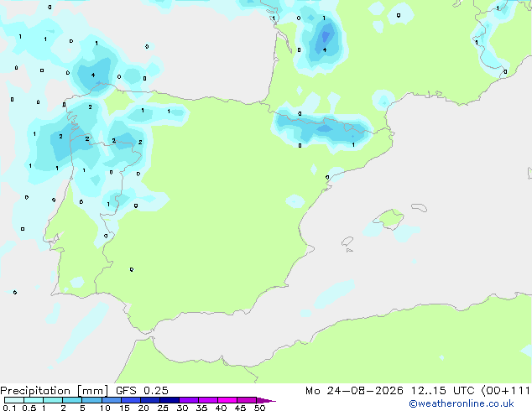This screenshot has height=411, width=532.
Task: Click the 'Mo 24-08-2026' date text
Action: coord(354,391)
